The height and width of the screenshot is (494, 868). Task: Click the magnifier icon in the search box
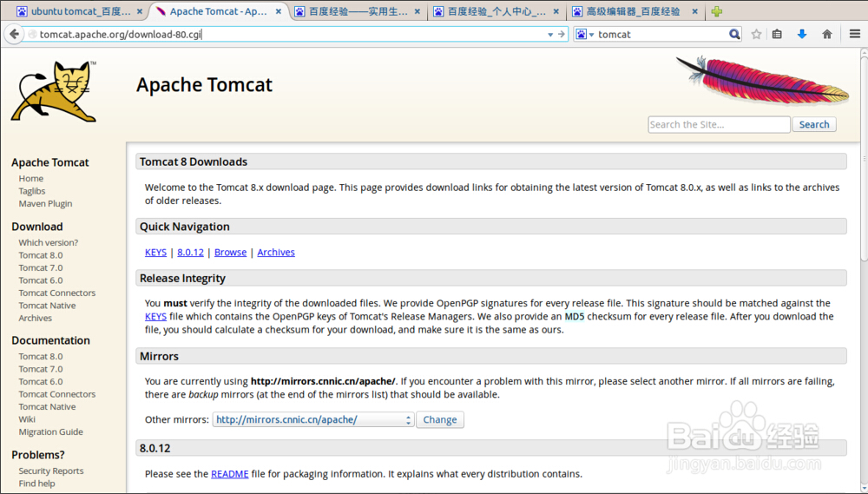point(734,35)
